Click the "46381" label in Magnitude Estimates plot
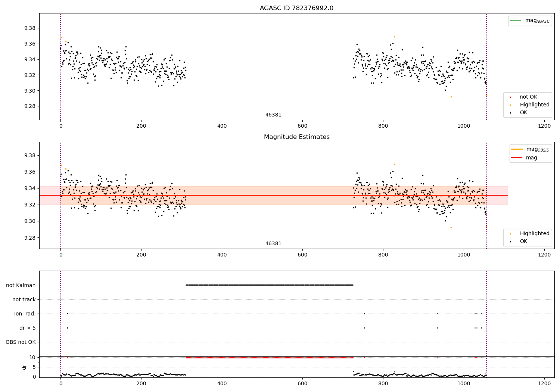The width and height of the screenshot is (560, 392). tap(273, 244)
